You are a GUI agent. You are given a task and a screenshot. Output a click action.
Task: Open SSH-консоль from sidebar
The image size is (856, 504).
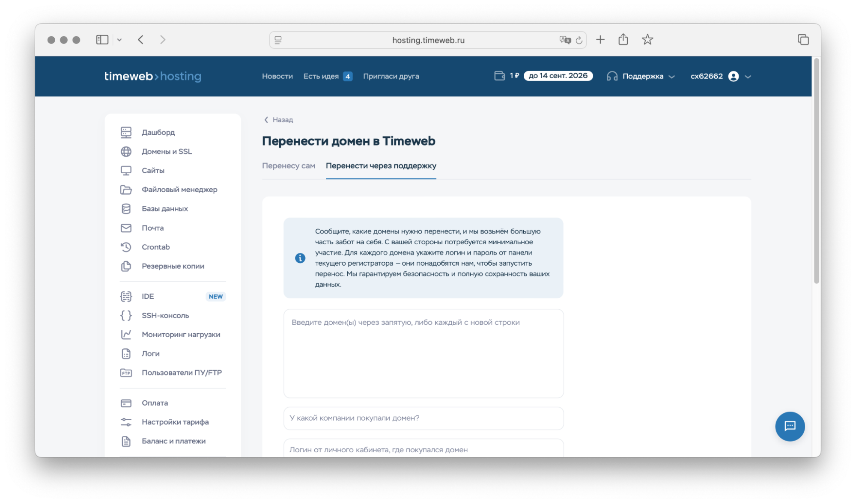(x=165, y=315)
